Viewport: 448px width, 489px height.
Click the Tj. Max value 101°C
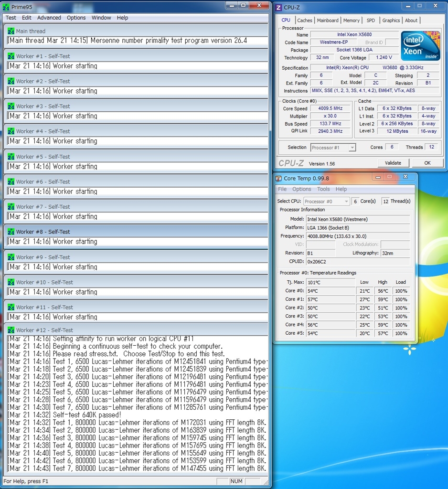[x=331, y=282]
